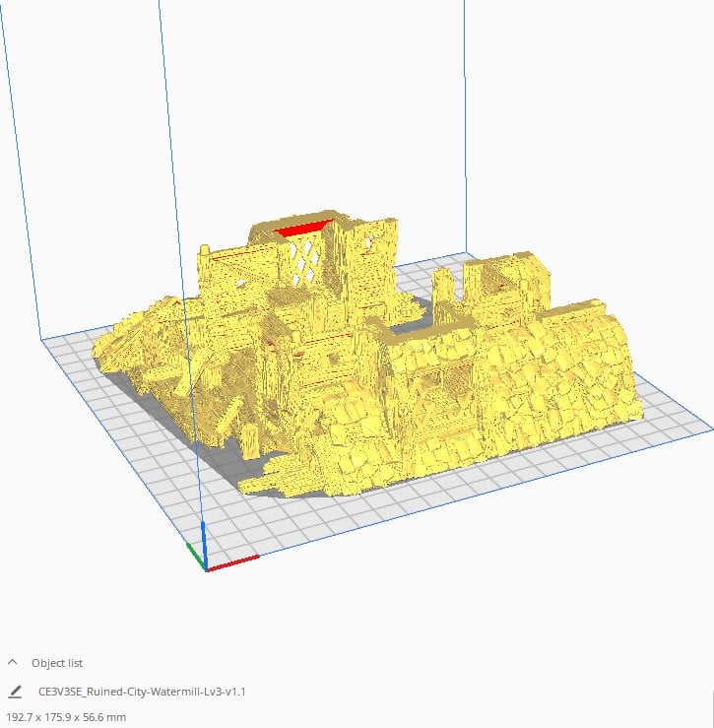Collapse the Object list chevron
Viewport: 714px width, 728px height.
click(x=13, y=662)
